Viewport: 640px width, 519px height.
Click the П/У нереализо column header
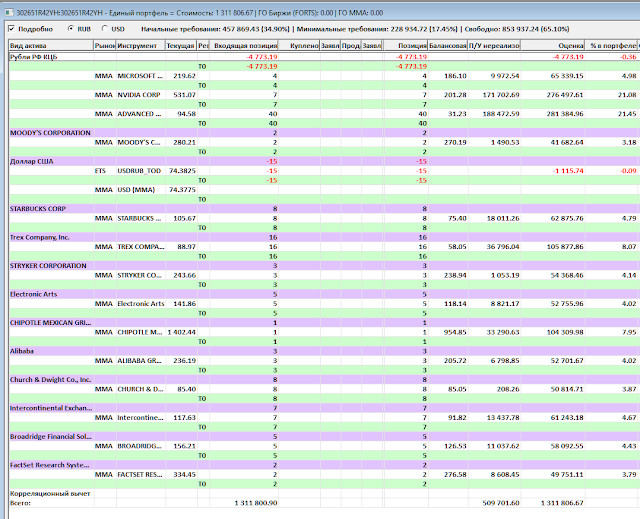point(494,46)
